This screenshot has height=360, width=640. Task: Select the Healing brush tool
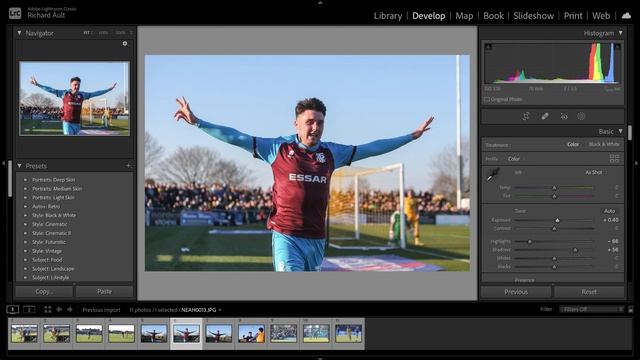(545, 116)
